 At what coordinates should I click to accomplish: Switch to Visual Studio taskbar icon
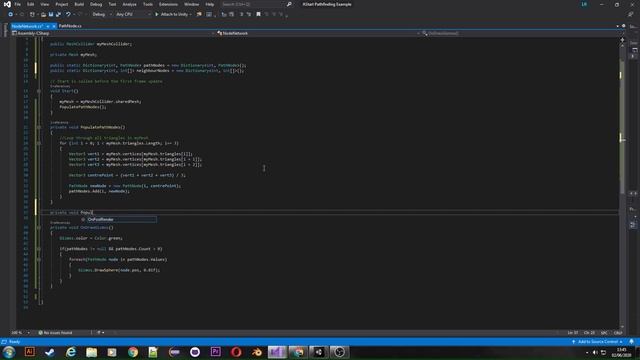pyautogui.click(x=277, y=352)
